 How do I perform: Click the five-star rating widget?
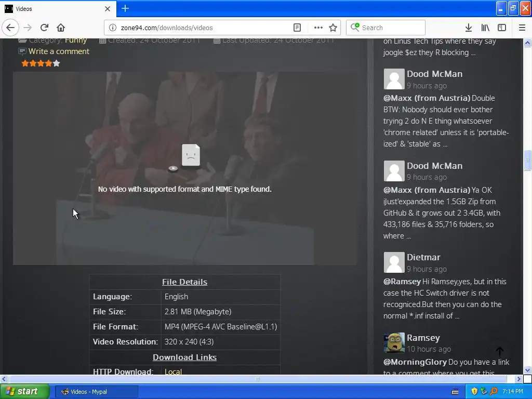click(41, 63)
